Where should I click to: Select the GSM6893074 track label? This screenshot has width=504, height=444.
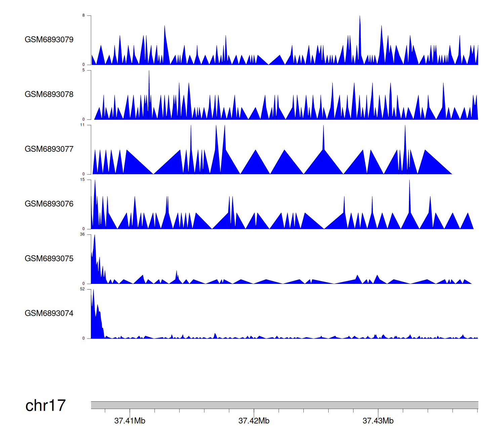49,313
